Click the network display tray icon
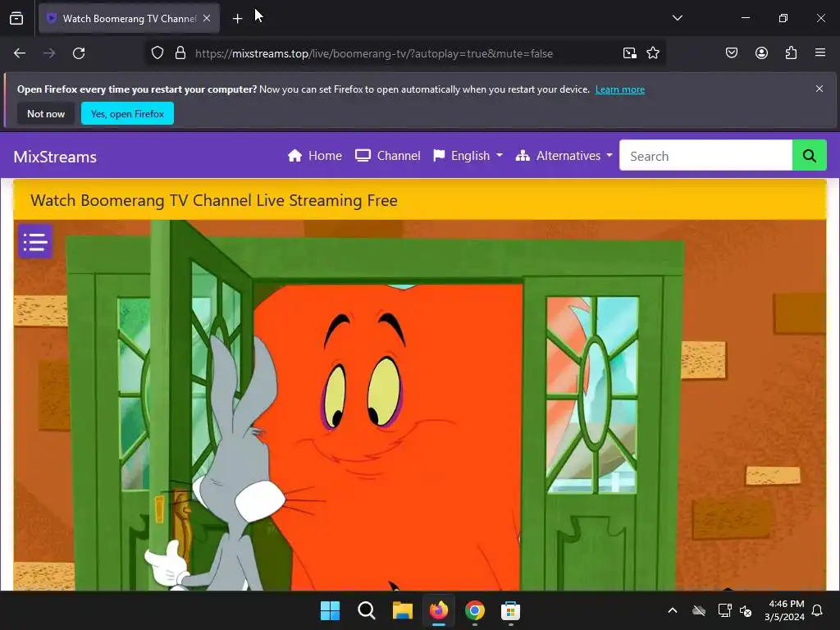This screenshot has height=630, width=840. (724, 610)
